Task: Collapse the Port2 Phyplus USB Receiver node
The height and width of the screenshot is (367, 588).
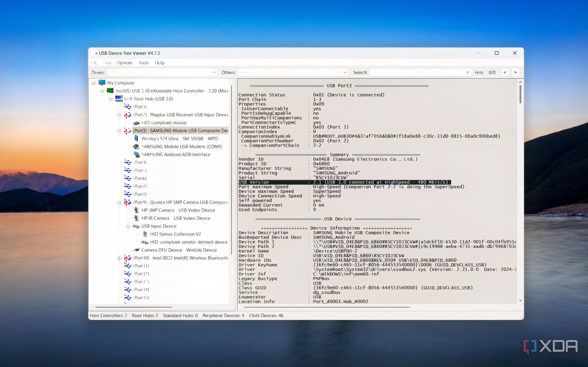Action: 119,115
